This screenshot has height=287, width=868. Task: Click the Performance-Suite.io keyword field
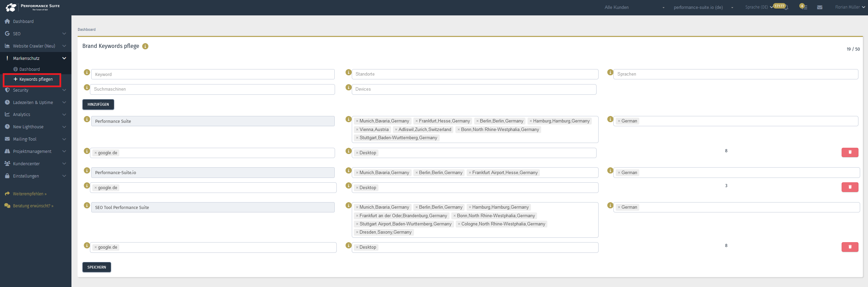(213, 173)
